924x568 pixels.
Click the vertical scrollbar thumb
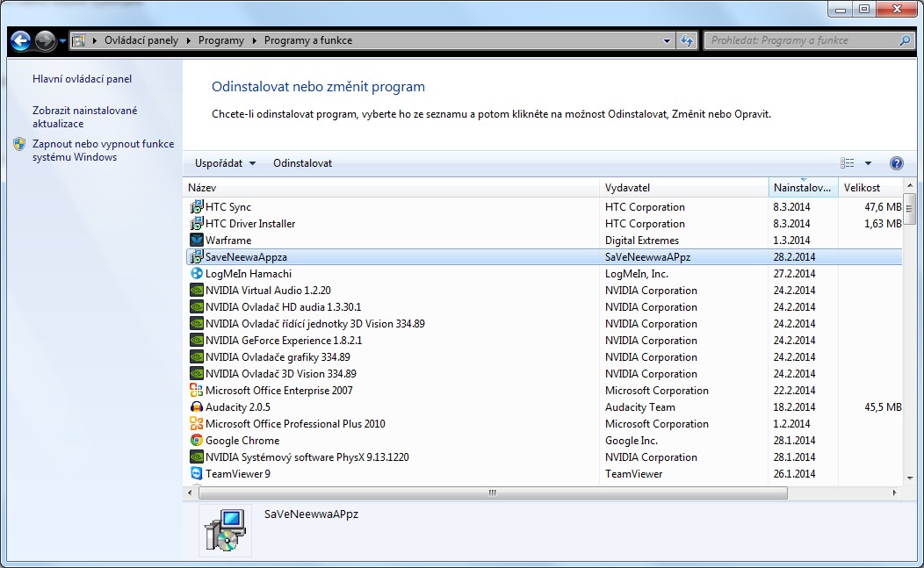[x=909, y=209]
